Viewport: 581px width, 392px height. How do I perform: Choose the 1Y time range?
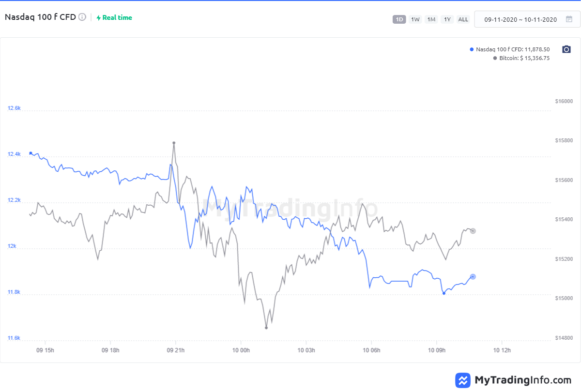tap(447, 19)
